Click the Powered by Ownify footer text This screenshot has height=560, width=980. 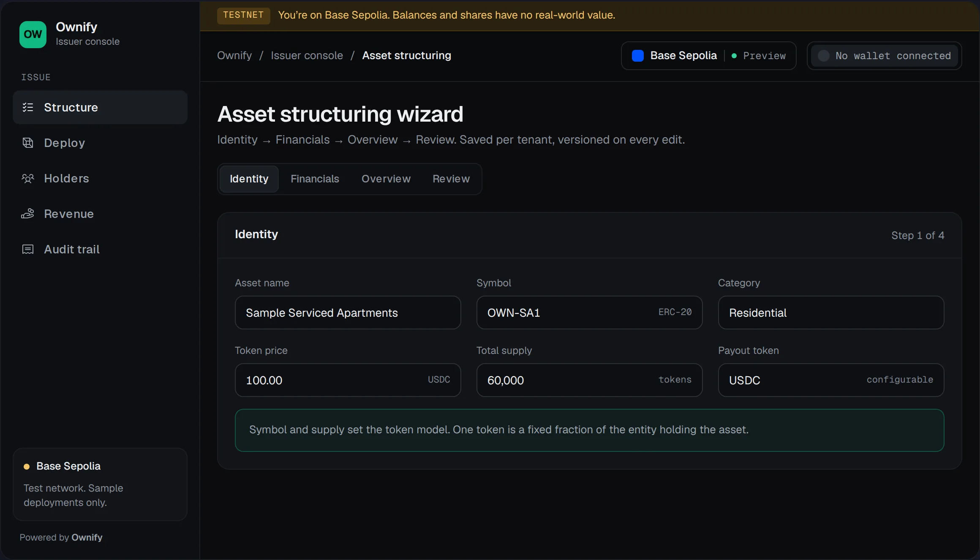coord(61,538)
